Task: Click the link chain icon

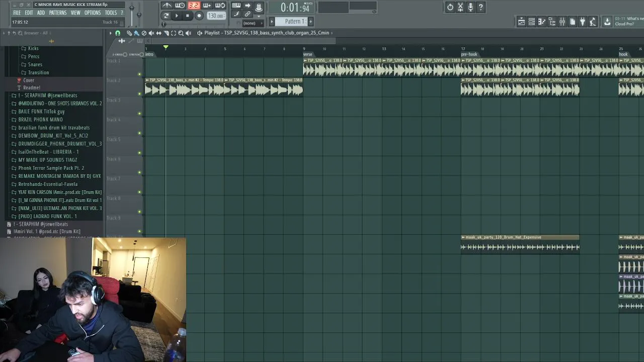Action: click(248, 14)
